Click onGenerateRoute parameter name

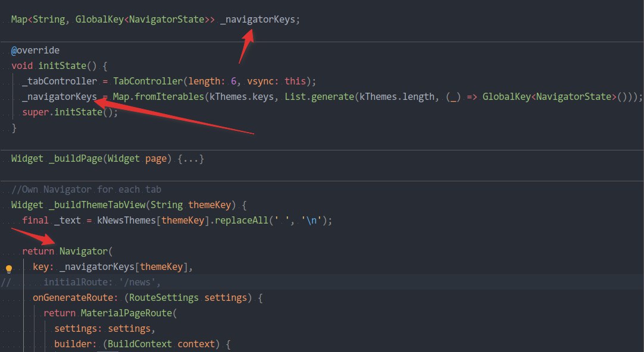[x=76, y=297]
